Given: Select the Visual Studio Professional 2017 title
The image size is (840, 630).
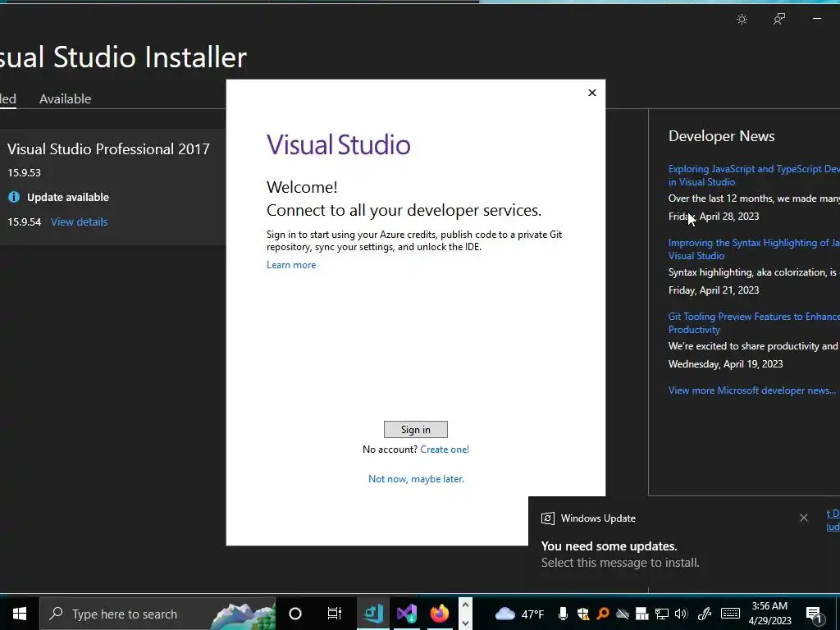Looking at the screenshot, I should pos(108,149).
